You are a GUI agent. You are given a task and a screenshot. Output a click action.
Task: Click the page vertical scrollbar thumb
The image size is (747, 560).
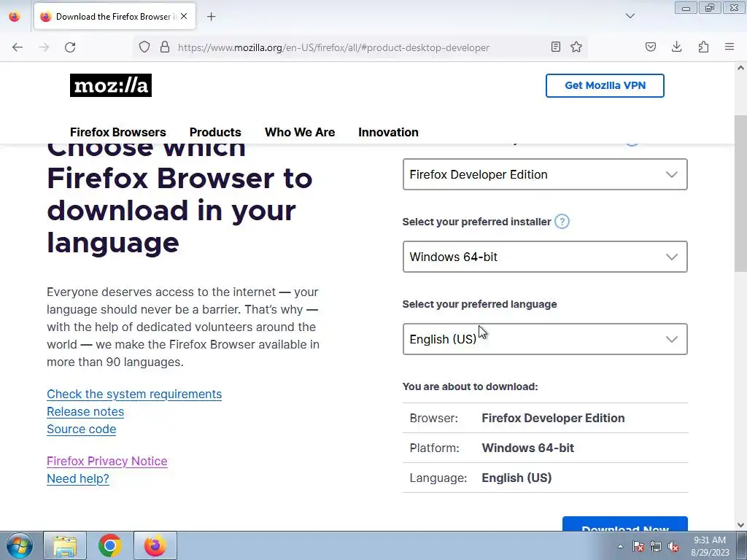tap(740, 192)
